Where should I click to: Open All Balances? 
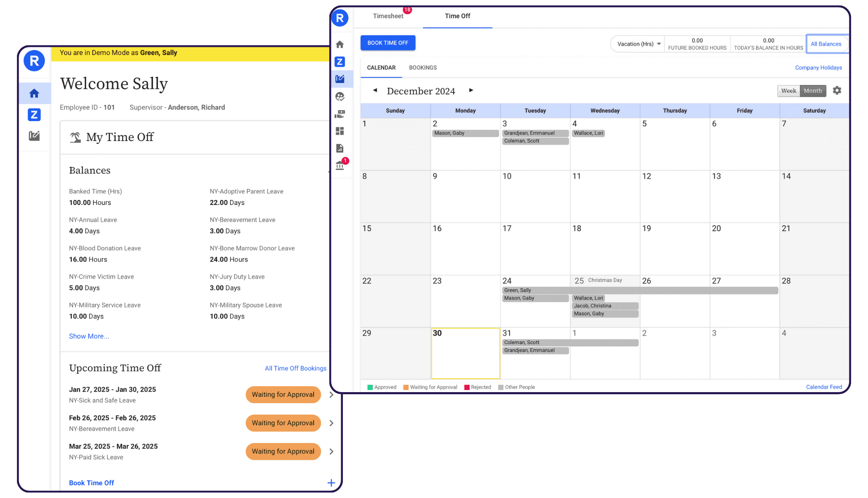[x=826, y=44]
